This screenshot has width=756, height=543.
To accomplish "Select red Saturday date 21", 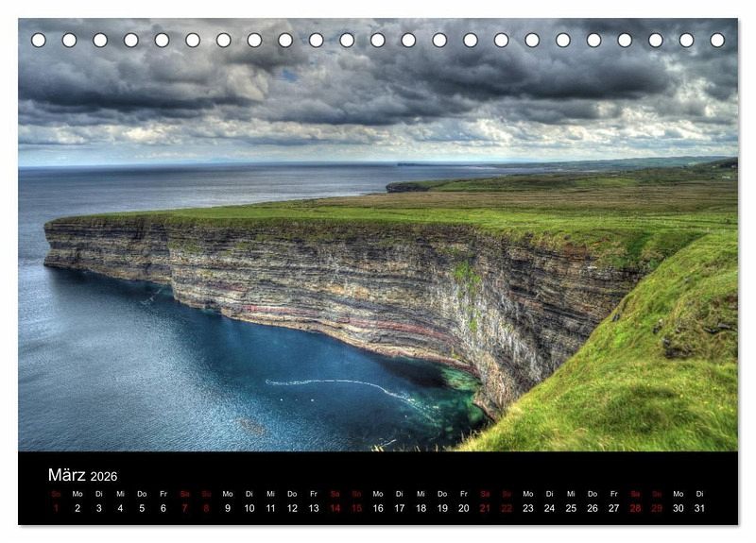I will (485, 508).
